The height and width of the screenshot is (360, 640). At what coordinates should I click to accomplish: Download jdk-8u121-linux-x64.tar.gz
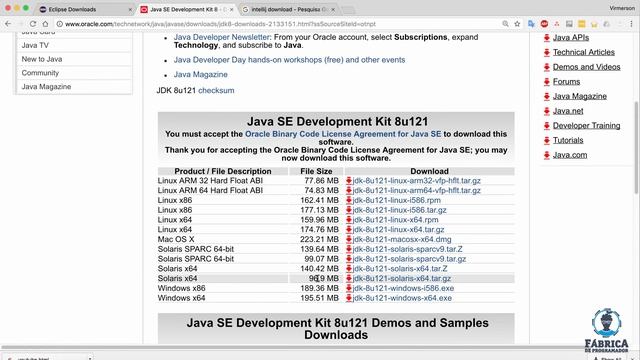click(398, 229)
